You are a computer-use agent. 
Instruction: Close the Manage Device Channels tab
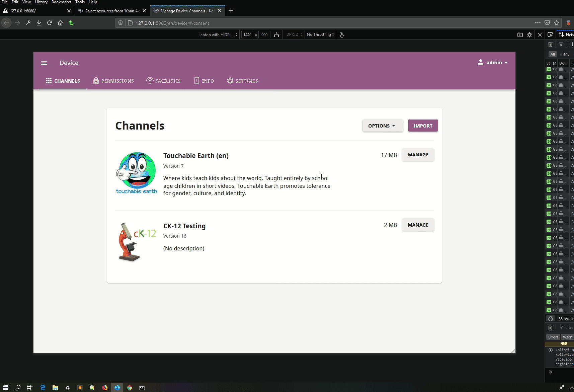[x=220, y=11]
